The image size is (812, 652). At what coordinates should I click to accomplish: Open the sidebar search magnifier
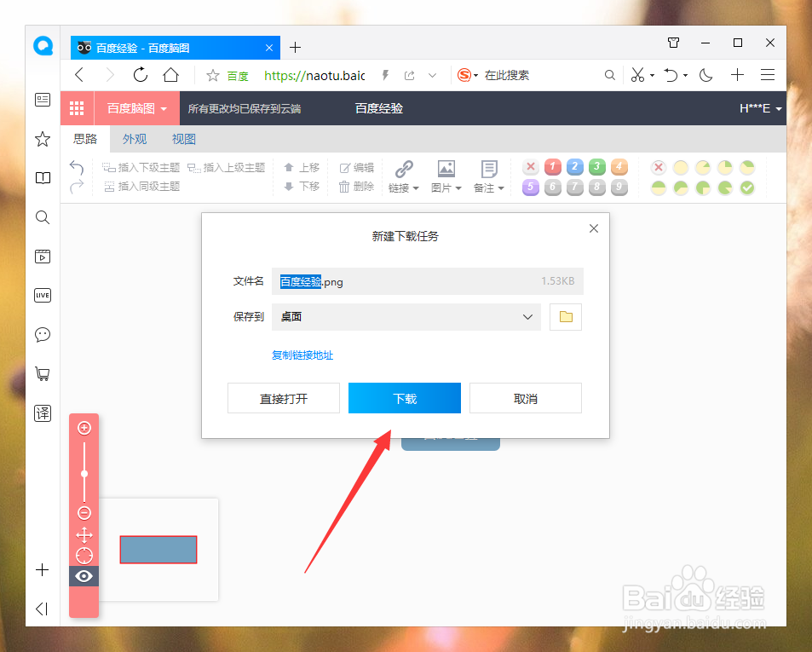pyautogui.click(x=43, y=217)
